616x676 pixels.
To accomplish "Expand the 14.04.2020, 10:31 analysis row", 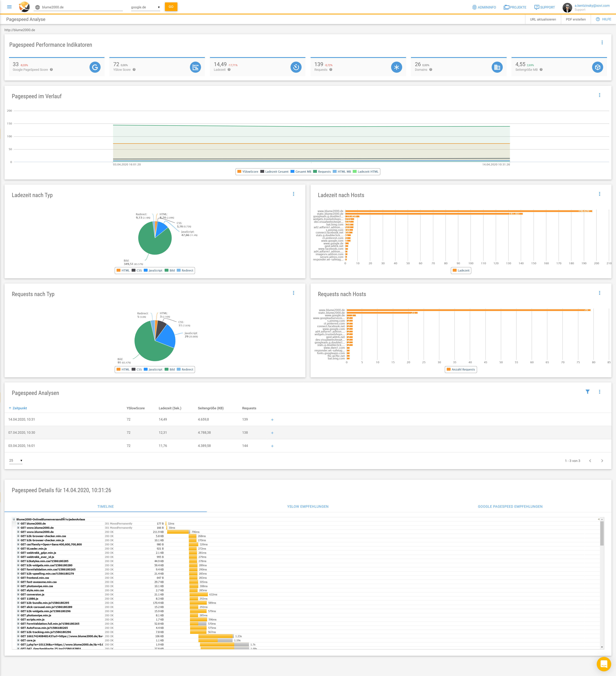I will coord(272,419).
